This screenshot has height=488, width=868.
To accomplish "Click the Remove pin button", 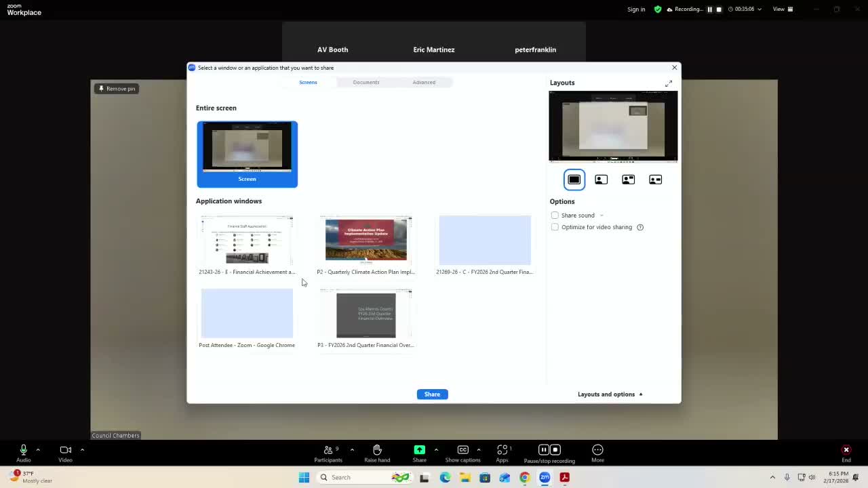I will click(x=117, y=89).
